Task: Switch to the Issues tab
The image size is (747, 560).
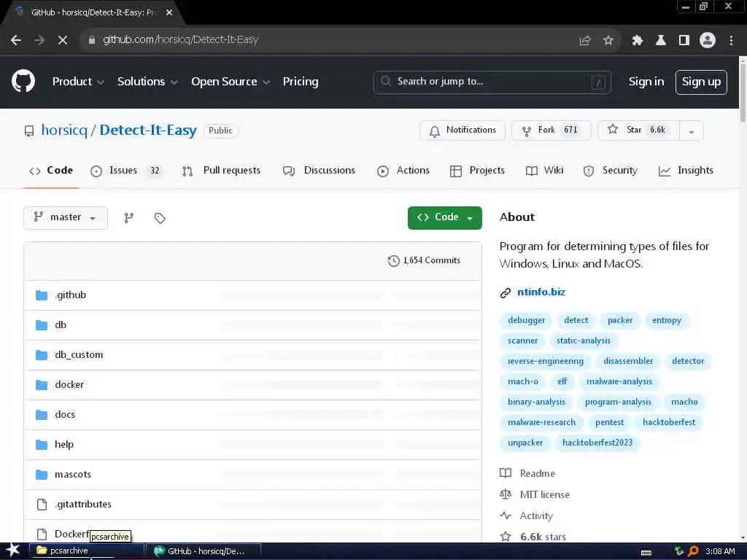Action: pyautogui.click(x=126, y=171)
